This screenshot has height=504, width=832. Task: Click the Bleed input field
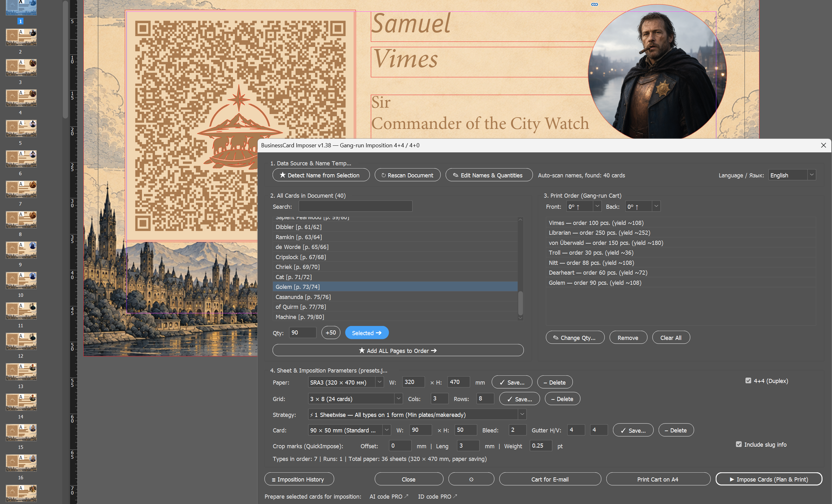tap(517, 430)
